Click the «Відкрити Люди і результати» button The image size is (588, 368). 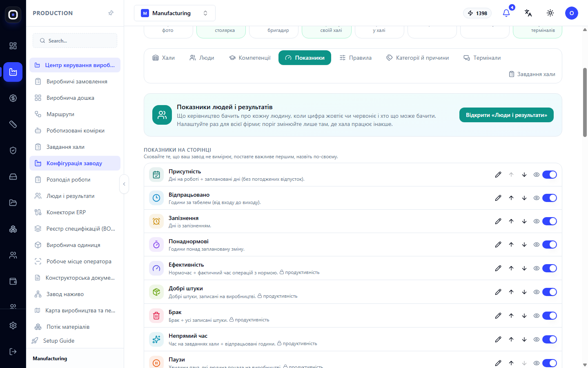pos(506,115)
